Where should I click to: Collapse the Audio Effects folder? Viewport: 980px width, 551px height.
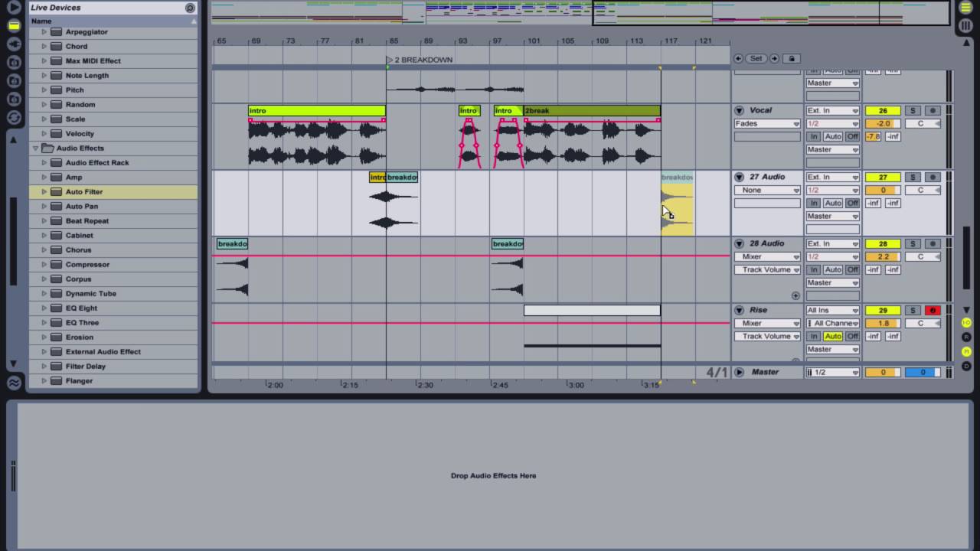point(35,148)
